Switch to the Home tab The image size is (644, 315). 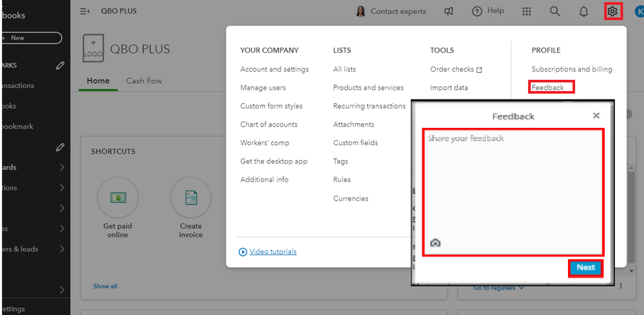point(98,81)
